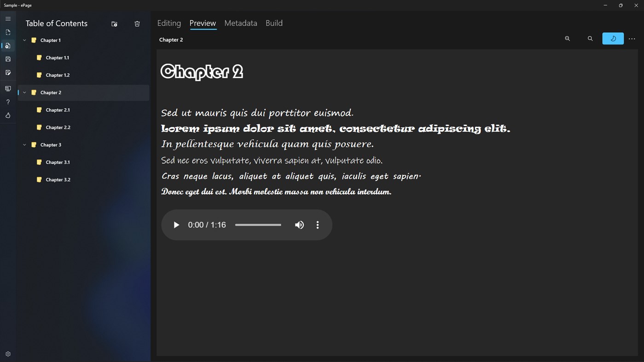Click the new chapter folder icon
This screenshot has width=644, height=362.
tap(114, 23)
